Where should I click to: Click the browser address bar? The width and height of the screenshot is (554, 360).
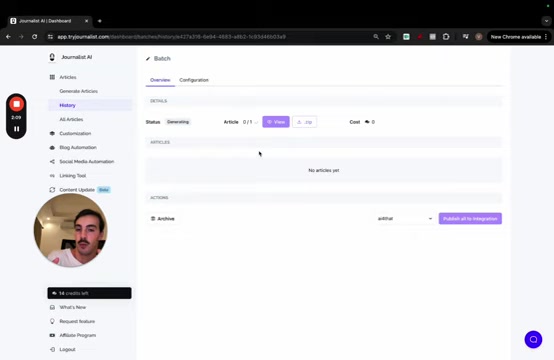point(212,37)
